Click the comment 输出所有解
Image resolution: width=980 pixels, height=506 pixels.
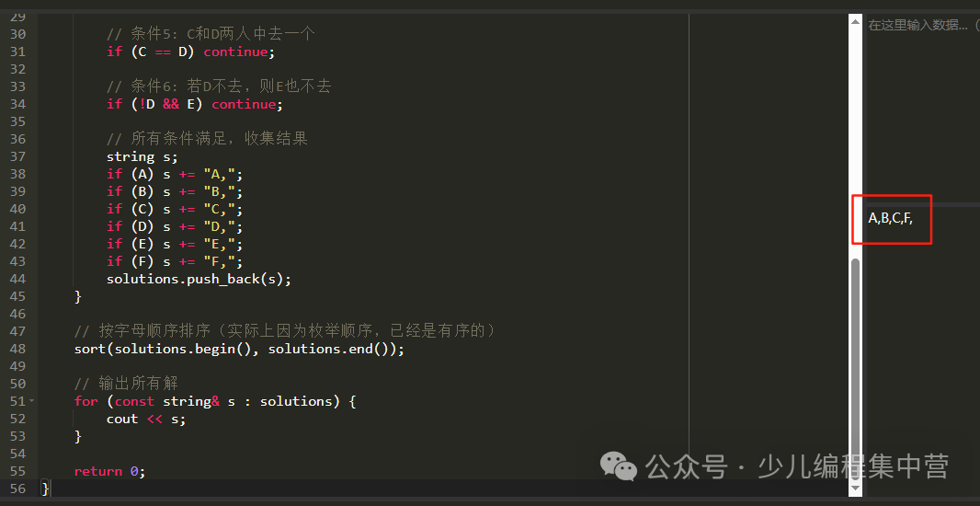tap(126, 384)
